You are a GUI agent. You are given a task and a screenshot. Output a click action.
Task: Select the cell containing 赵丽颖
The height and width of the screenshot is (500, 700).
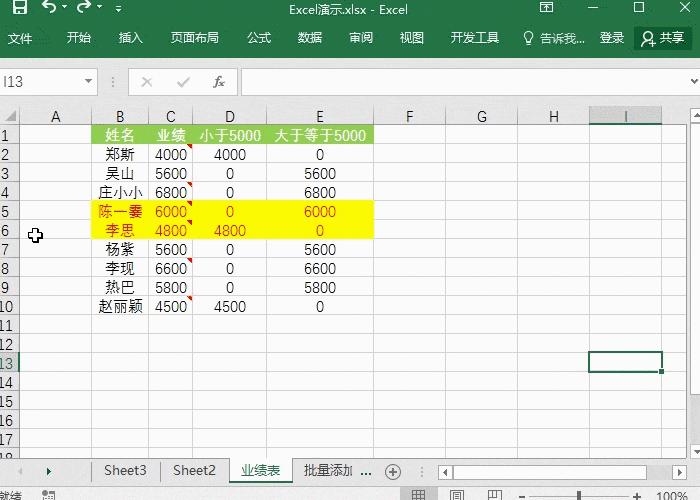pyautogui.click(x=120, y=306)
